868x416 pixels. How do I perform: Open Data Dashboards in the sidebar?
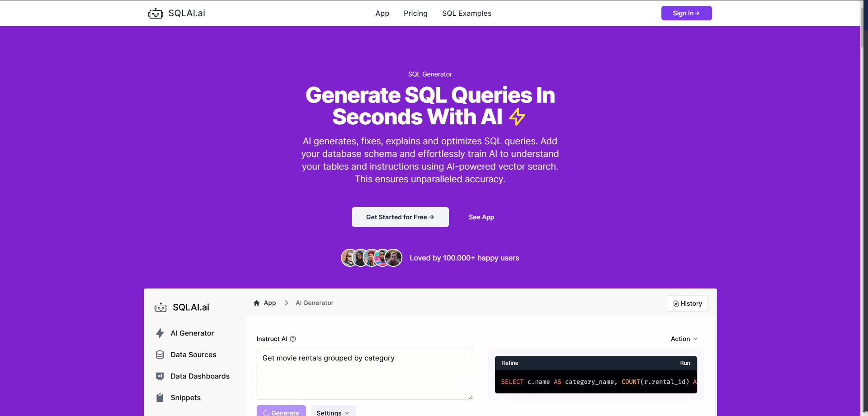[x=200, y=376]
